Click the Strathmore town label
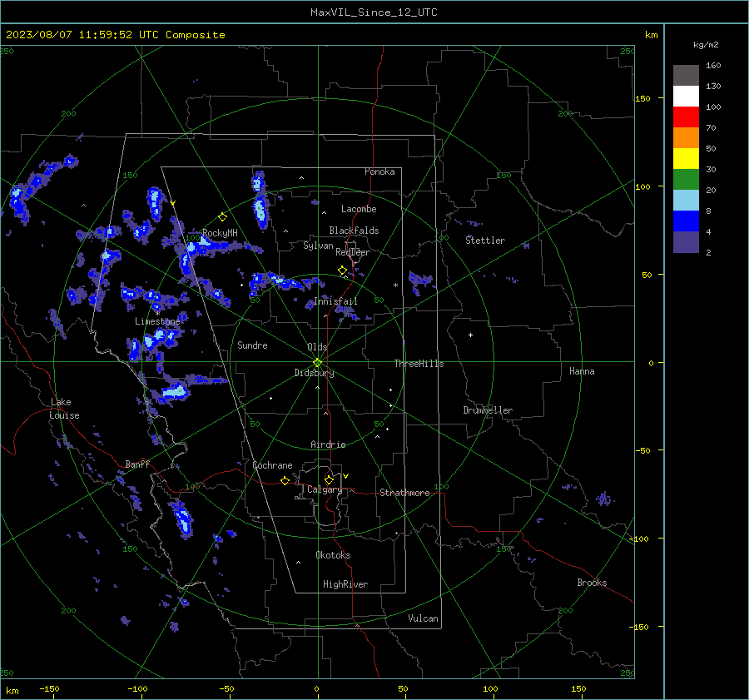The height and width of the screenshot is (700, 749). [404, 493]
